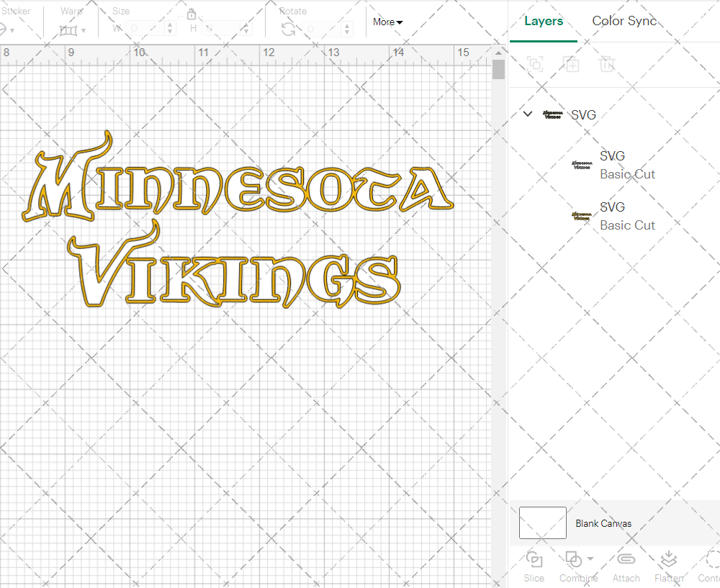
Task: Click the Slice tool icon
Action: tap(534, 560)
